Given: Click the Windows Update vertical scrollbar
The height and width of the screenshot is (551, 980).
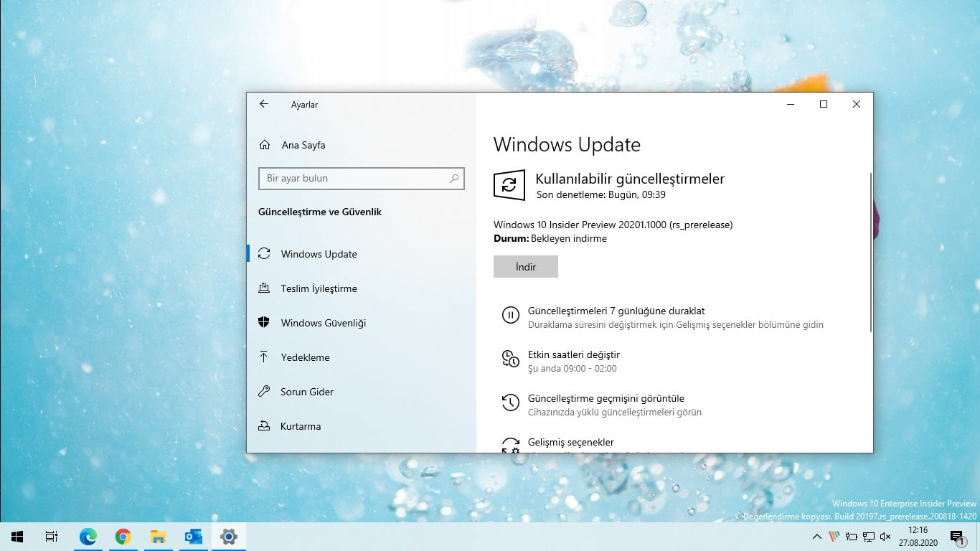Looking at the screenshot, I should (871, 252).
